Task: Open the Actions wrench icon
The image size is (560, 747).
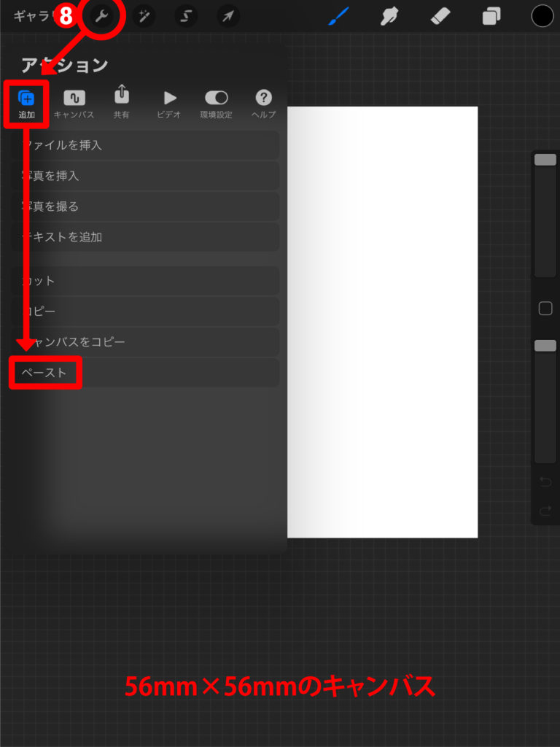Action: tap(101, 17)
